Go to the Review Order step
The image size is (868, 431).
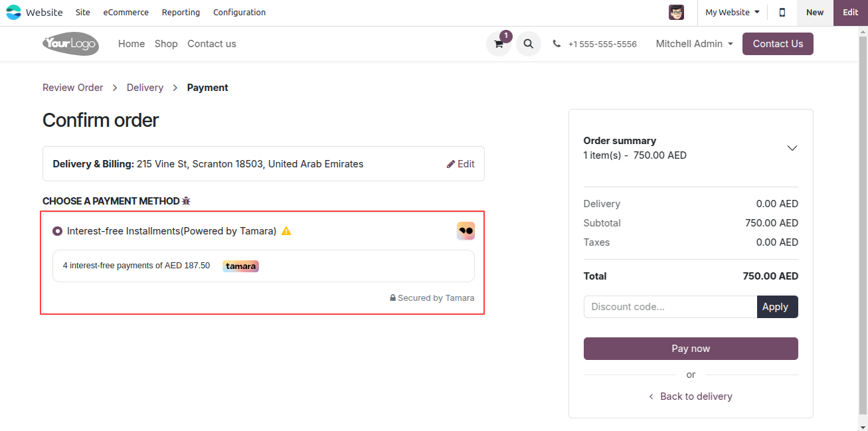coord(73,88)
